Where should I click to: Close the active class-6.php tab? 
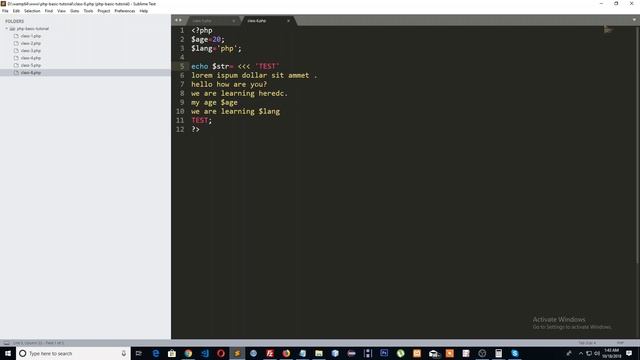pos(289,20)
